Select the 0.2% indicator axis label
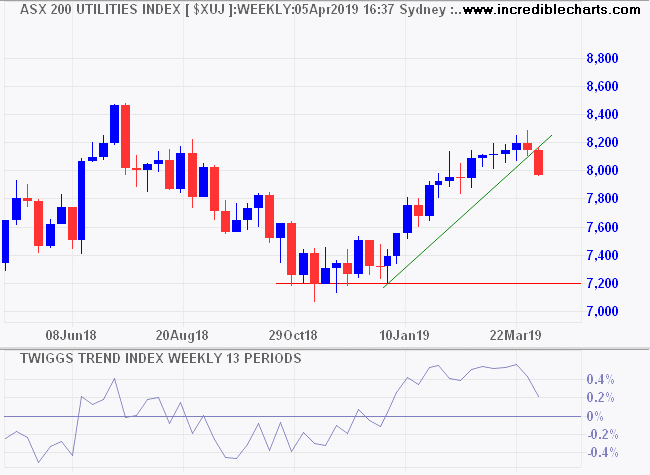650x475 pixels. [600, 397]
